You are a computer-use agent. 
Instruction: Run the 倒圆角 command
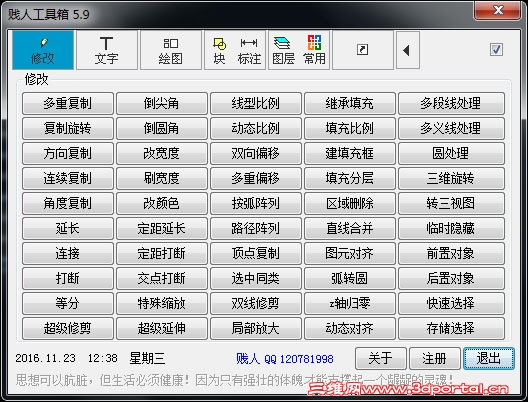click(162, 128)
